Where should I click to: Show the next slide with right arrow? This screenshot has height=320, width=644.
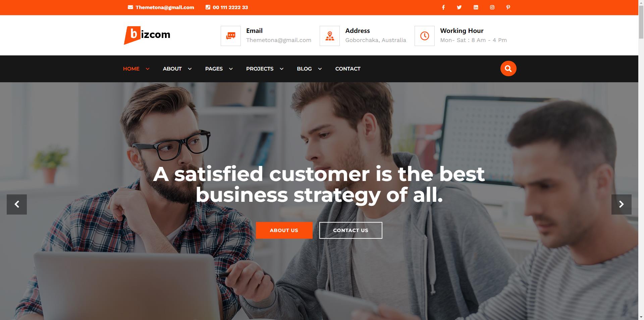[621, 204]
